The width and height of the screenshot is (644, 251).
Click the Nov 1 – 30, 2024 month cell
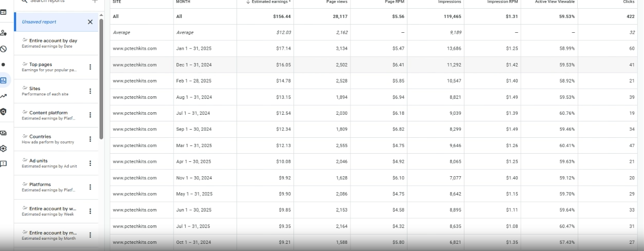(194, 178)
